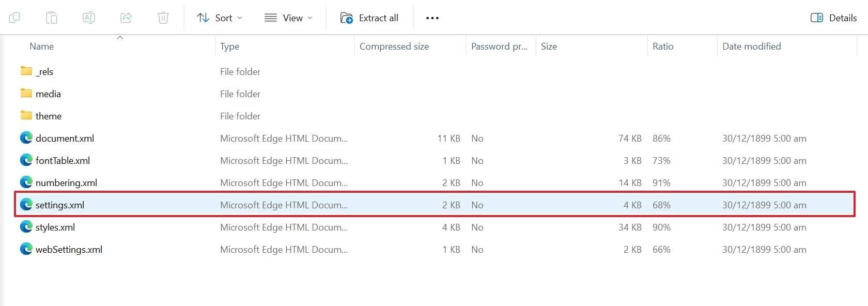
Task: Open the See more ellipsis menu
Action: 432,18
